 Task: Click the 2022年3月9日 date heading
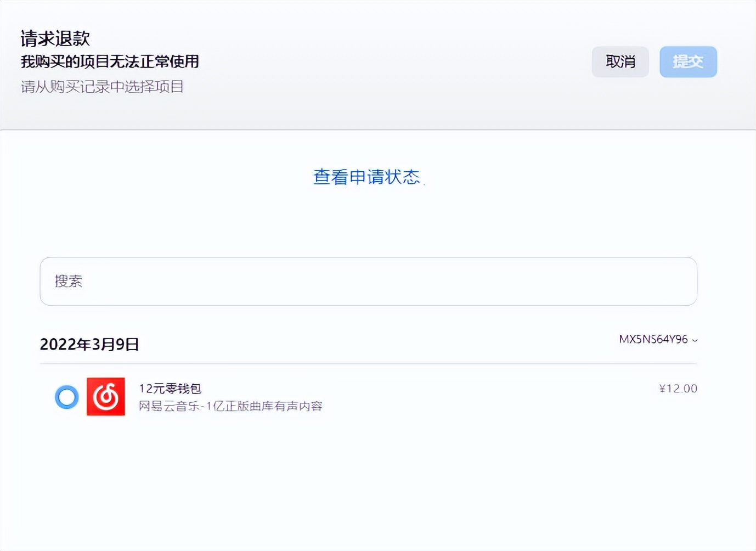pyautogui.click(x=89, y=344)
